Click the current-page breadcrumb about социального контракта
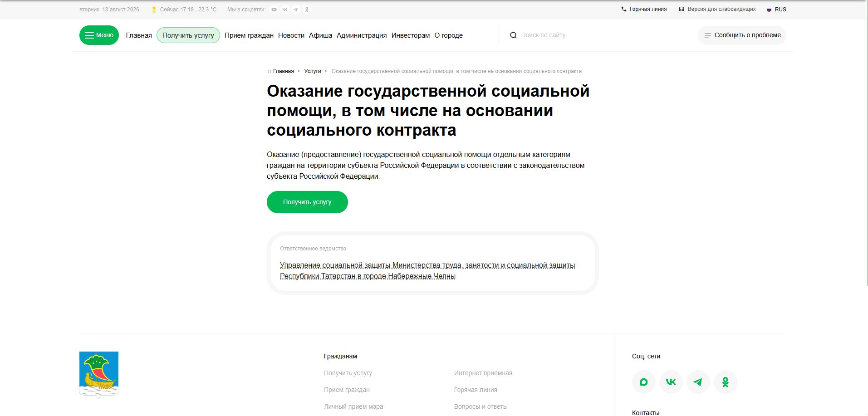868x416 pixels. point(456,71)
